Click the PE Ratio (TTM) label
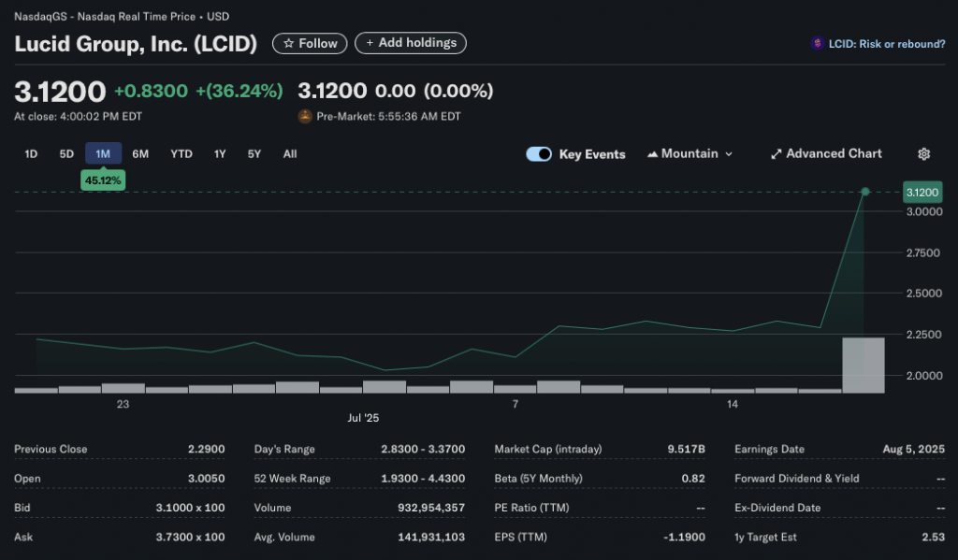Viewport: 958px width, 560px height. (531, 508)
